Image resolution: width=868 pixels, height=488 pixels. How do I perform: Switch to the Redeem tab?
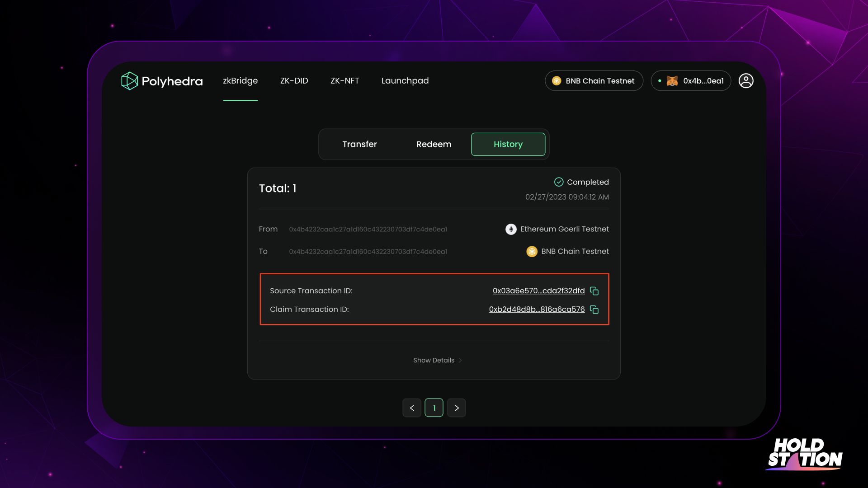pos(434,144)
